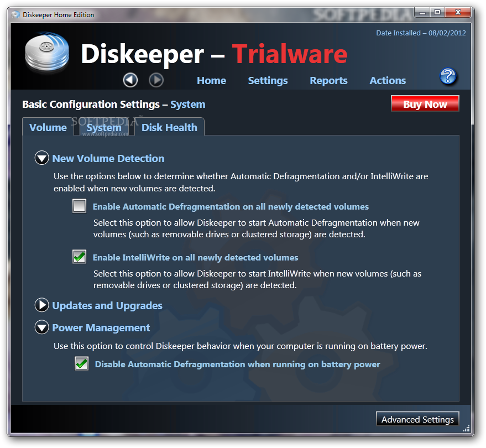Open the Settings menu
The image size is (486, 448).
268,81
